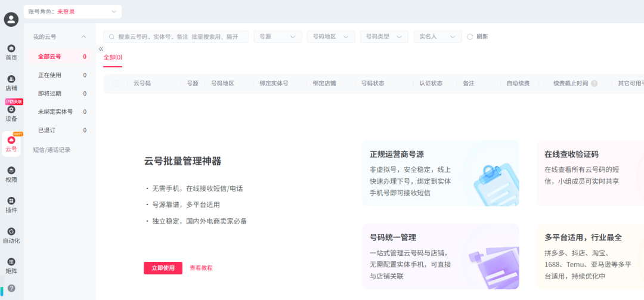Collapse the 我的云号 section chevron
644x300 pixels.
tap(84, 36)
